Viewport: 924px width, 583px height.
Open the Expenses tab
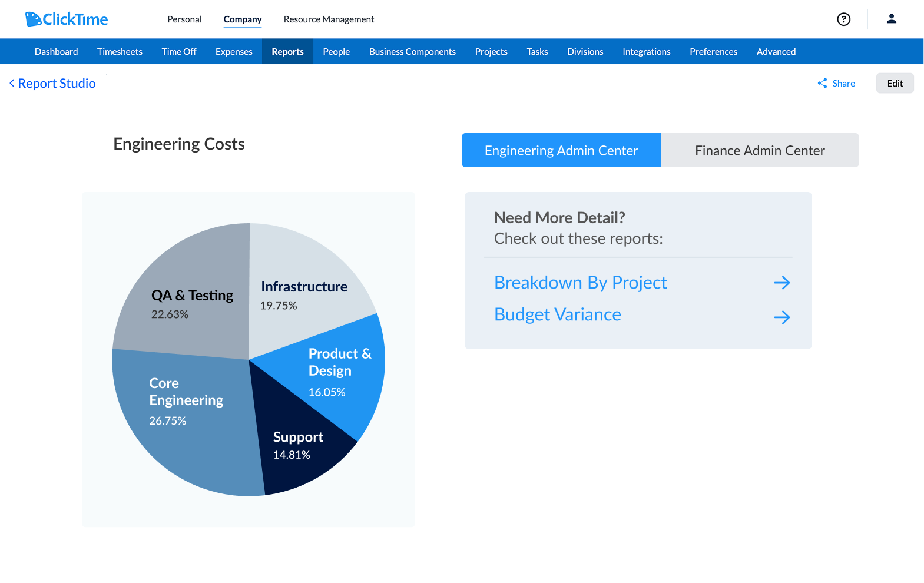[234, 52]
